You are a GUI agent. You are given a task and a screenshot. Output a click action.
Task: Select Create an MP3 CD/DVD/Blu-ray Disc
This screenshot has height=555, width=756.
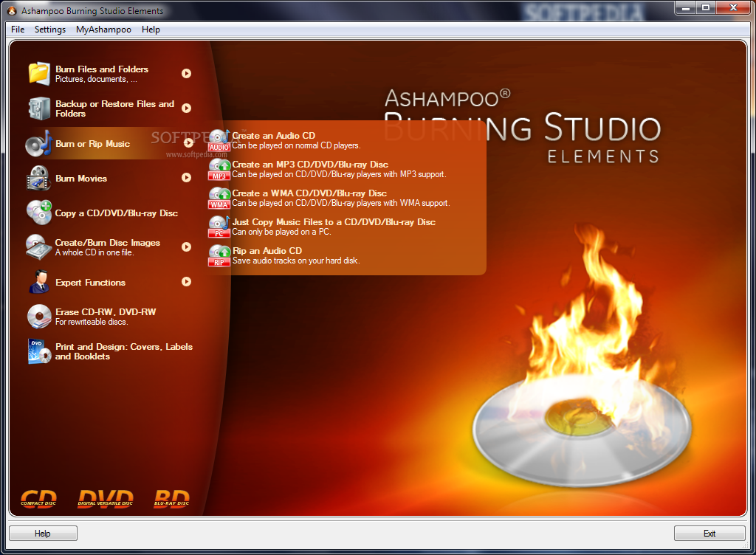(x=311, y=165)
